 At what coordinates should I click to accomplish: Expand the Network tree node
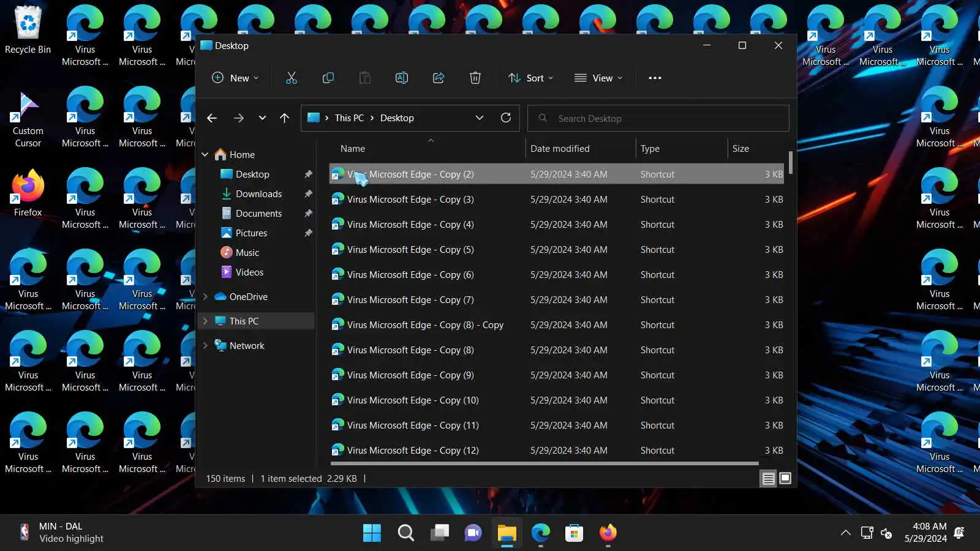tap(205, 346)
